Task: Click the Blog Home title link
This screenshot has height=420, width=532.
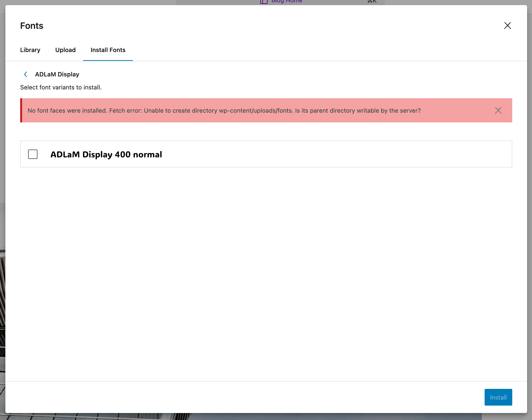Action: [286, 1]
